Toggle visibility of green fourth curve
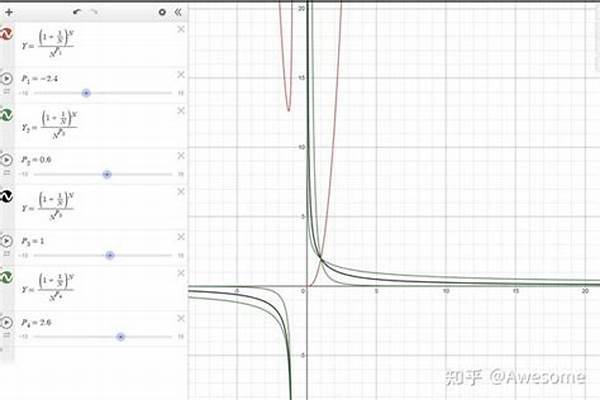The width and height of the screenshot is (600, 400). 6,278
